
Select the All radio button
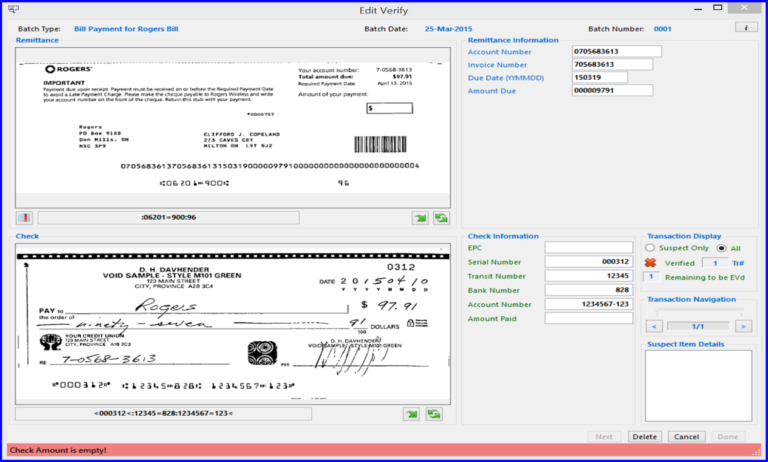pyautogui.click(x=721, y=248)
